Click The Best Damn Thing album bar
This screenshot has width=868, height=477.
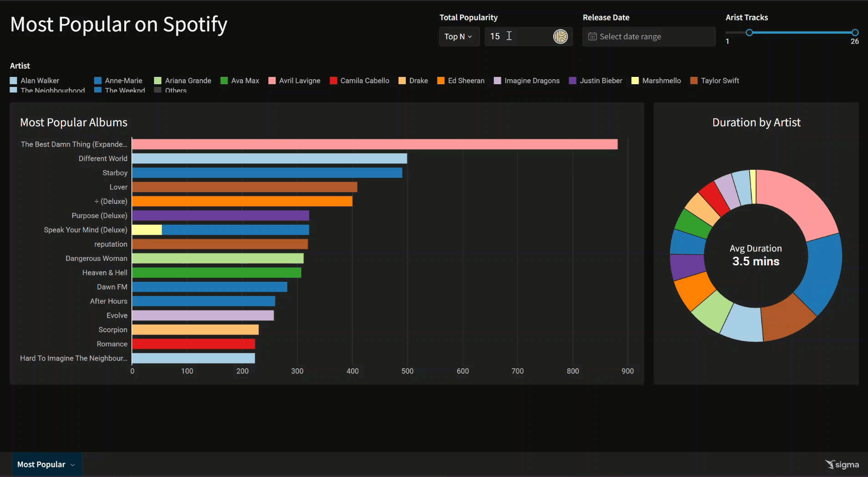(x=374, y=144)
